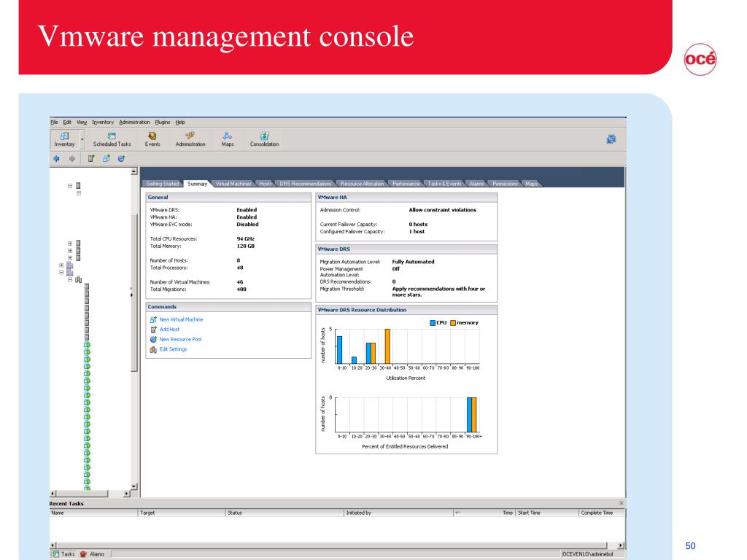Click the Alarms icon in status bar

point(83,554)
